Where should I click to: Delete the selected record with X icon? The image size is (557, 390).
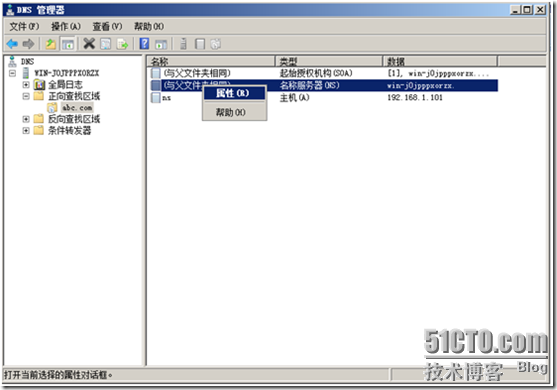click(x=89, y=44)
